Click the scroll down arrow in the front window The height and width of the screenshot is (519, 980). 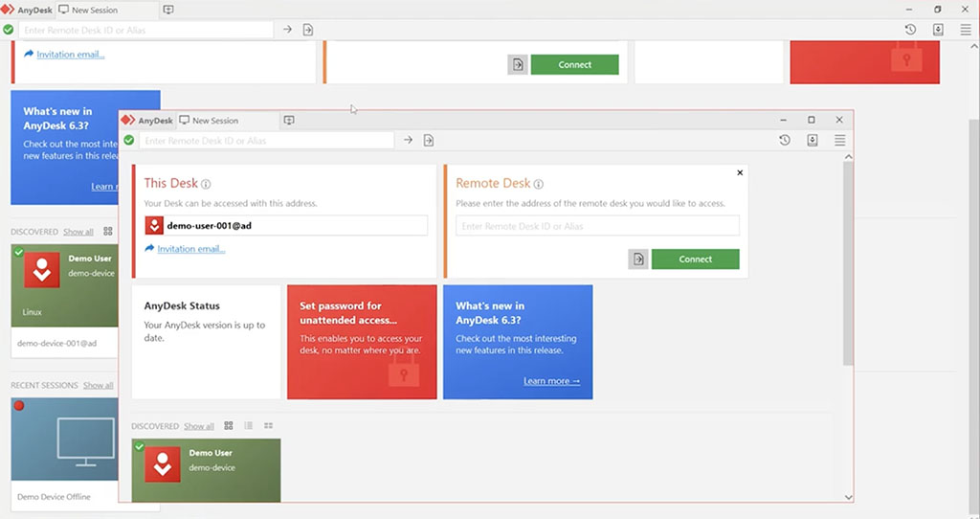[x=848, y=498]
